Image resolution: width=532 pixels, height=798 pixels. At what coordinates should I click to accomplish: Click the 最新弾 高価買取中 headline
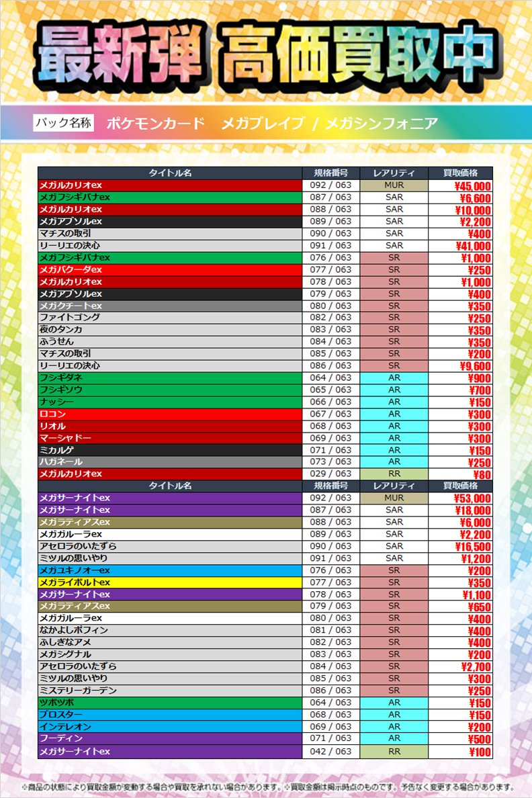267,57
